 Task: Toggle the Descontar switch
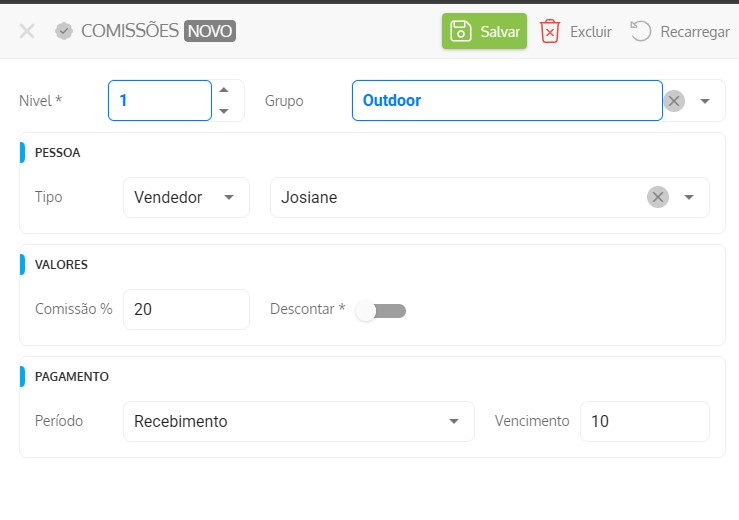click(x=381, y=311)
